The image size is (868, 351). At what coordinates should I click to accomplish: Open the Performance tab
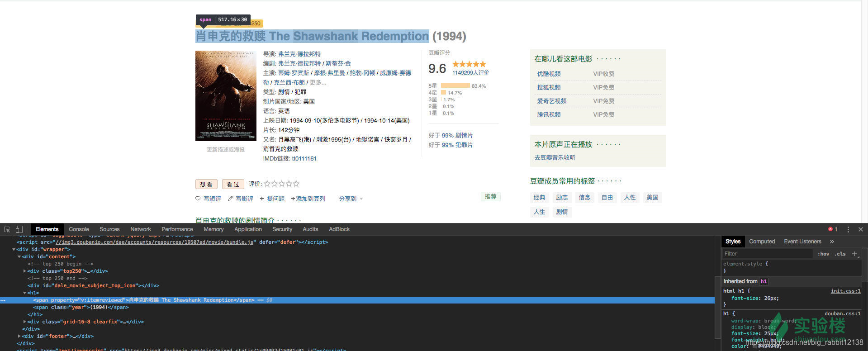click(x=177, y=229)
